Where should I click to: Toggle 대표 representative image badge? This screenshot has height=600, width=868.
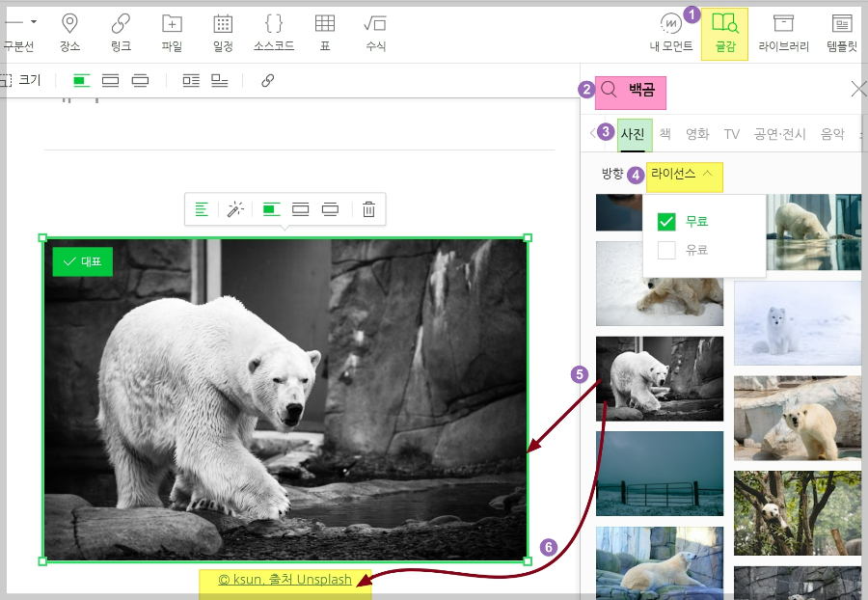(83, 261)
